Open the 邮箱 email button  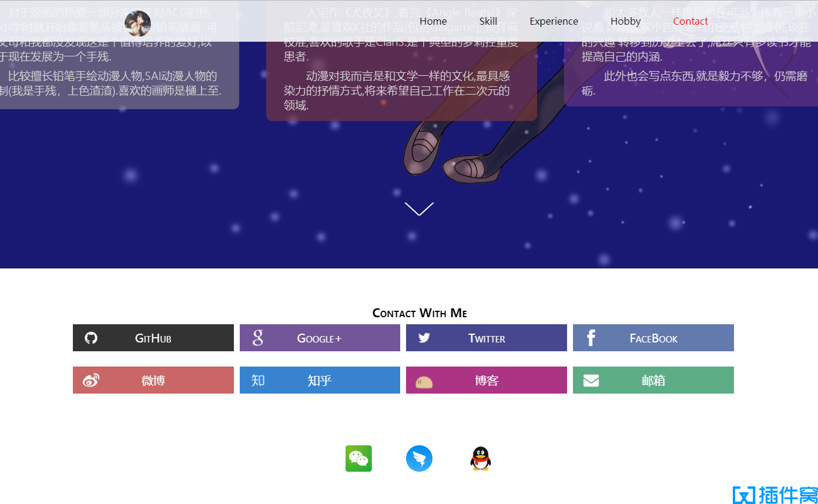[x=653, y=380]
